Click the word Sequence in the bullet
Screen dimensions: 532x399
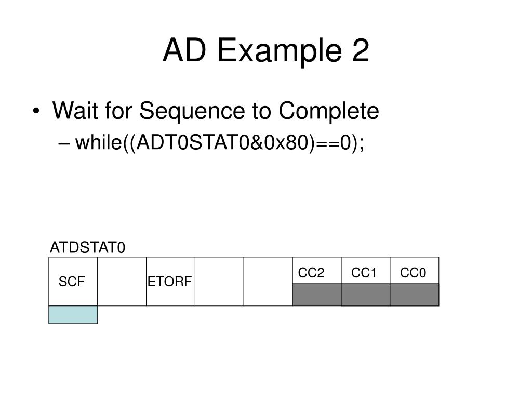[192, 112]
